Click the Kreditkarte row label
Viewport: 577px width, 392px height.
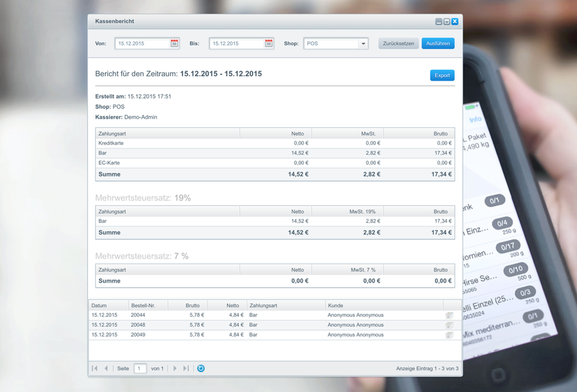111,143
